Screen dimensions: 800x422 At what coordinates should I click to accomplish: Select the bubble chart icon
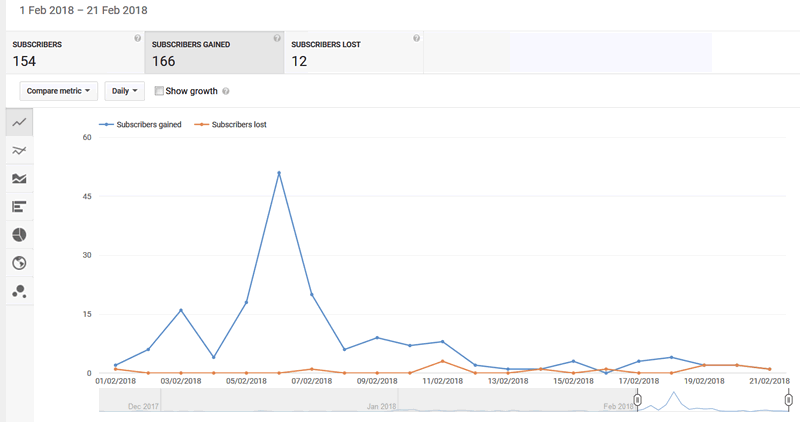tap(19, 291)
